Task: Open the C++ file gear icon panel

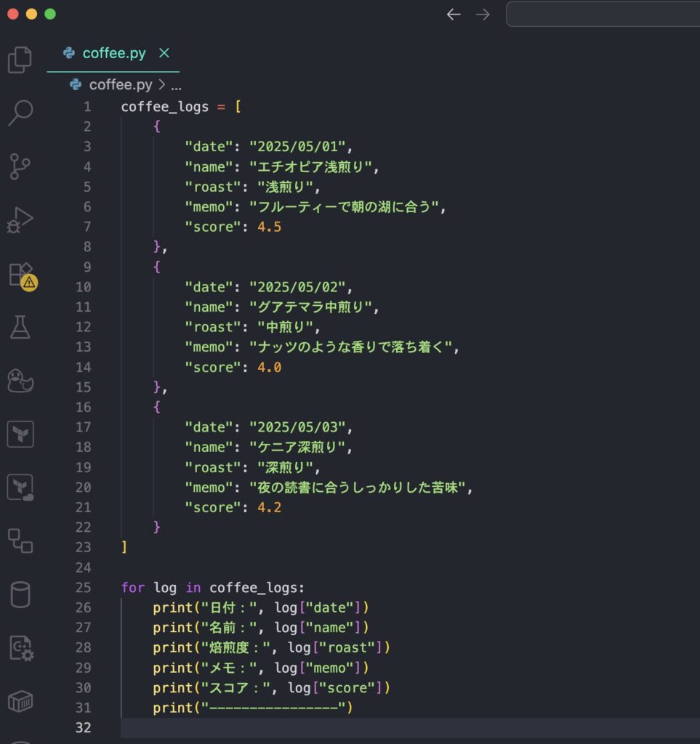Action: [x=20, y=648]
